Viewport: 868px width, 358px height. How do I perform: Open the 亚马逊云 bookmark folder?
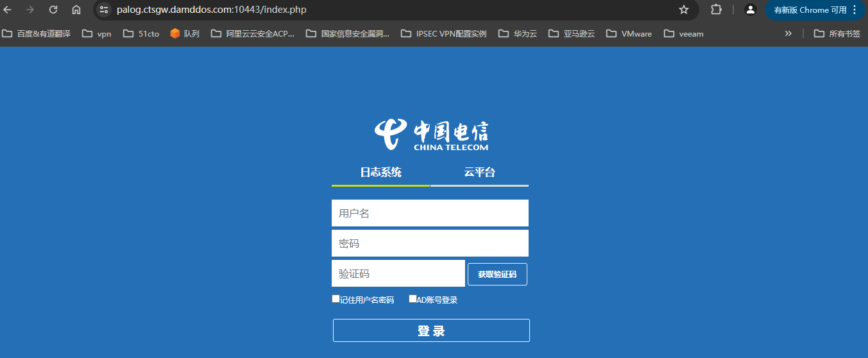click(572, 33)
